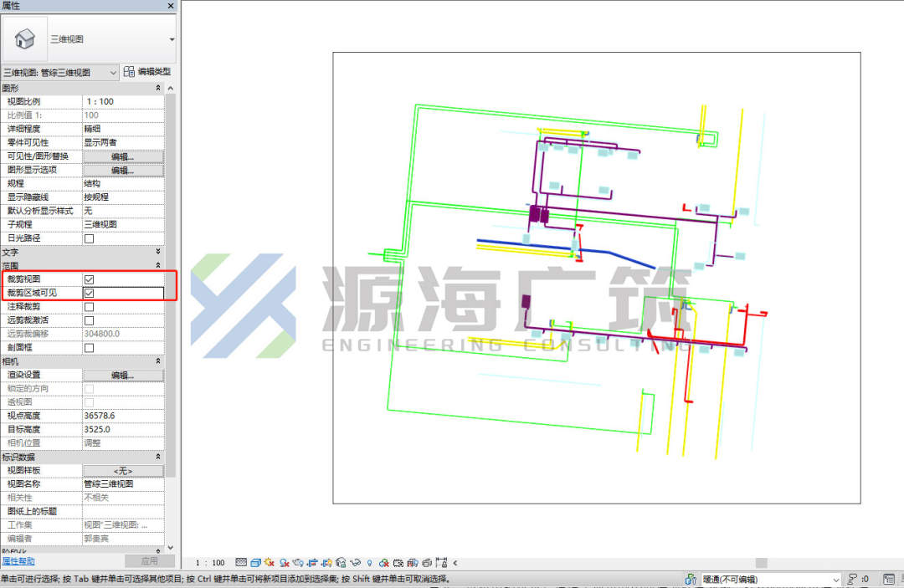Click the temporary view properties icon
904x588 pixels.
[x=398, y=563]
